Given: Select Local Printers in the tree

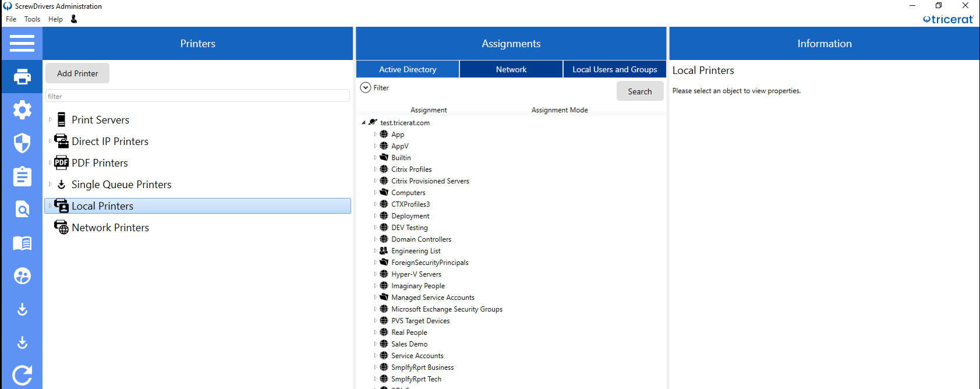Looking at the screenshot, I should [198, 206].
